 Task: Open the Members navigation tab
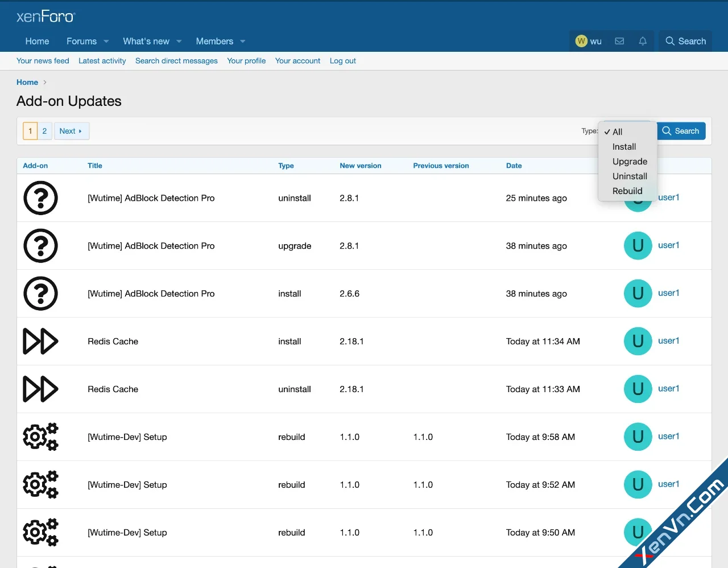214,42
